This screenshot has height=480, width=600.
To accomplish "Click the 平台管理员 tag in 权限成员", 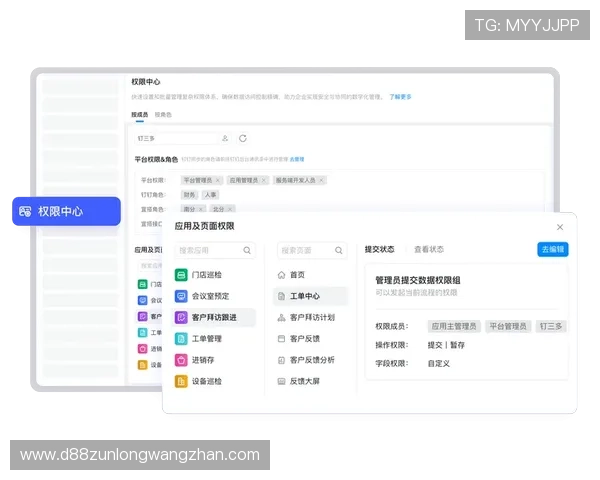I will pos(508,326).
